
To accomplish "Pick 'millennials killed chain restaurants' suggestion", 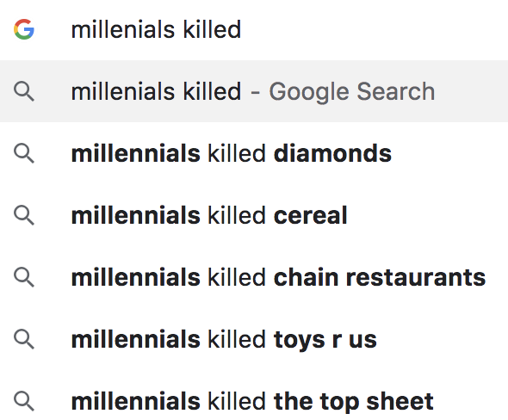I will coord(254,277).
